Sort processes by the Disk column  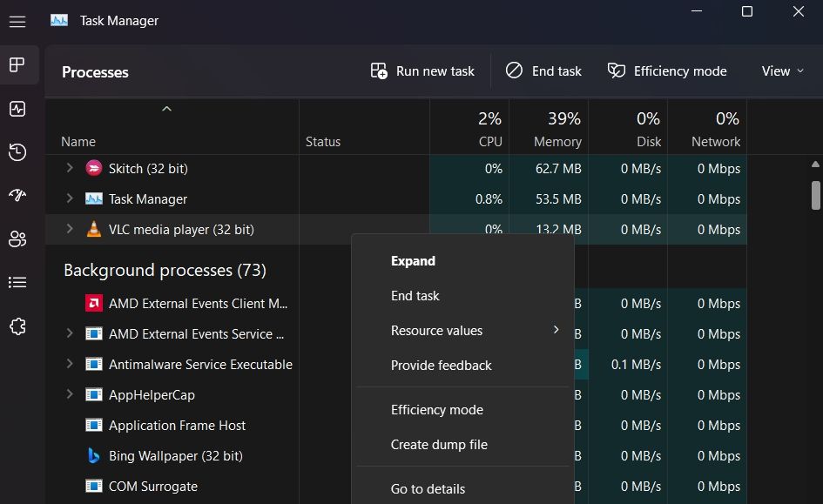click(628, 126)
